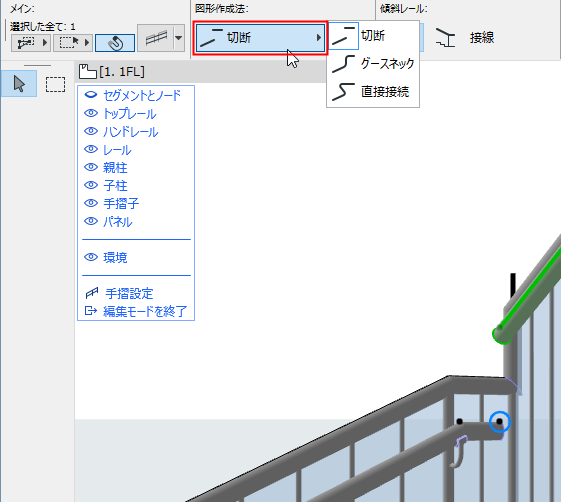Toggle visibility of 子柱
The width and height of the screenshot is (561, 502).
point(91,185)
